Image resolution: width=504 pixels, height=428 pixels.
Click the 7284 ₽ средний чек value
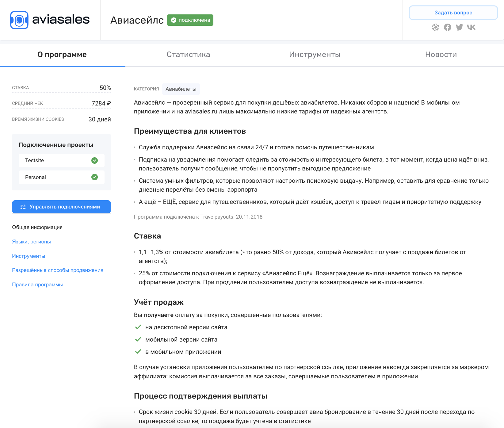101,103
